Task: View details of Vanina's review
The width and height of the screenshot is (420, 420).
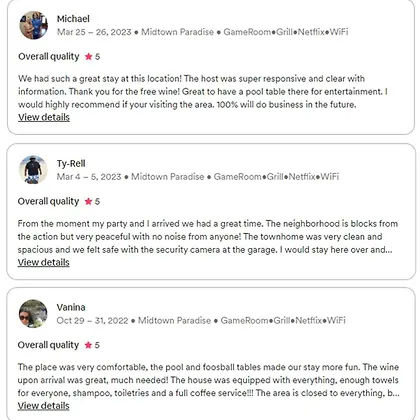Action: pos(44,406)
